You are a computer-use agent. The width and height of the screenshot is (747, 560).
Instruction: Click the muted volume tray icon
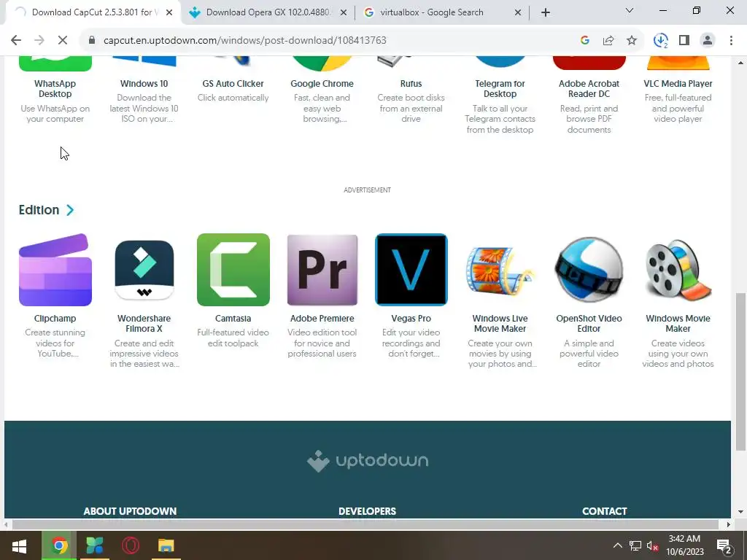coord(652,545)
